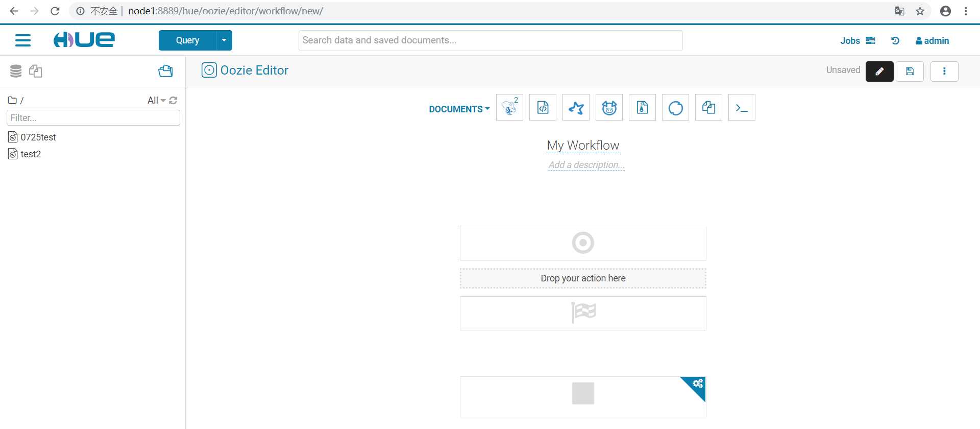Viewport: 980px width, 429px height.
Task: Select the MapReduce job action
Action: (642, 107)
